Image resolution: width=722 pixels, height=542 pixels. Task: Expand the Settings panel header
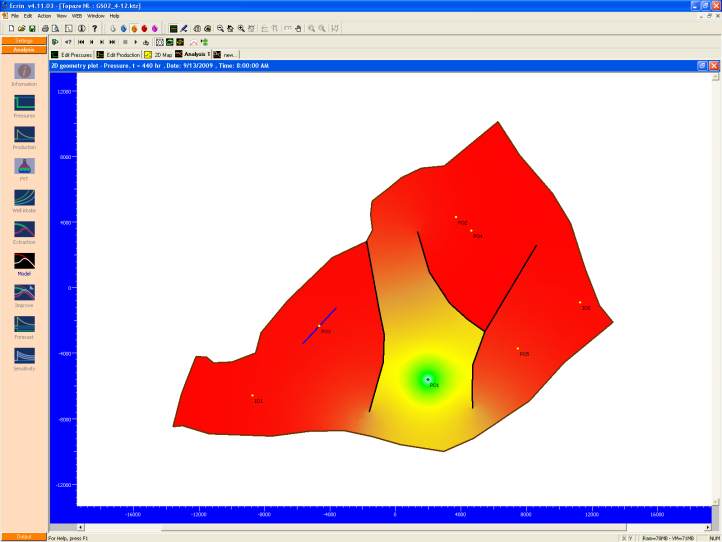[x=24, y=41]
